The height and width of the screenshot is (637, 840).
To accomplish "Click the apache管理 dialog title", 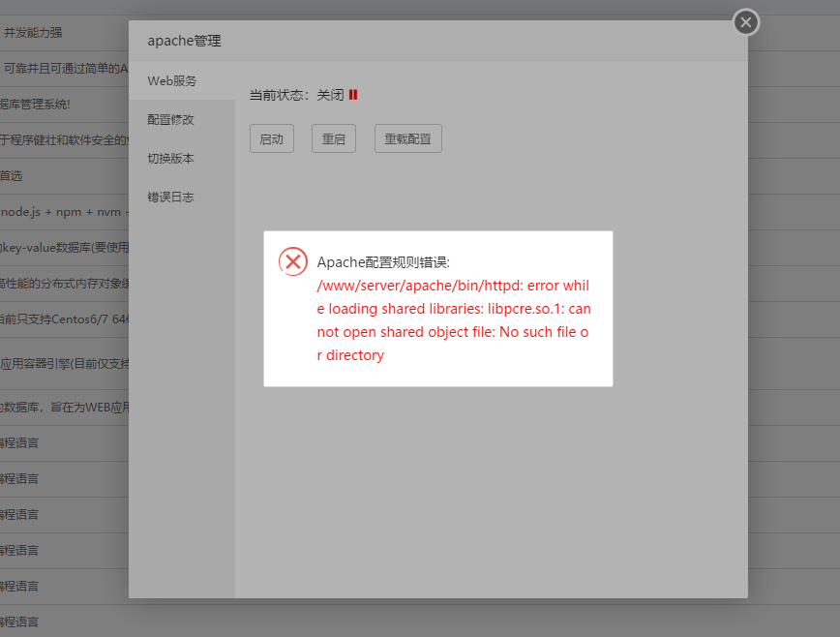I will (184, 41).
